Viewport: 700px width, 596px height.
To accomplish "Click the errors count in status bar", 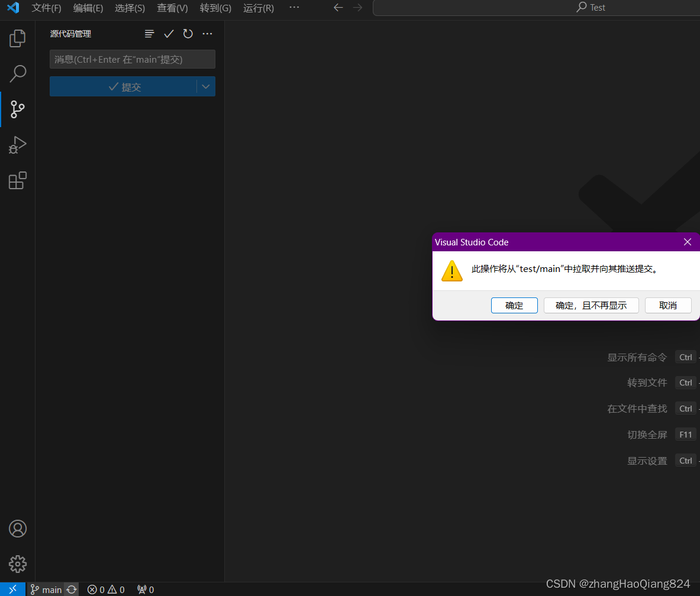I will click(x=95, y=589).
